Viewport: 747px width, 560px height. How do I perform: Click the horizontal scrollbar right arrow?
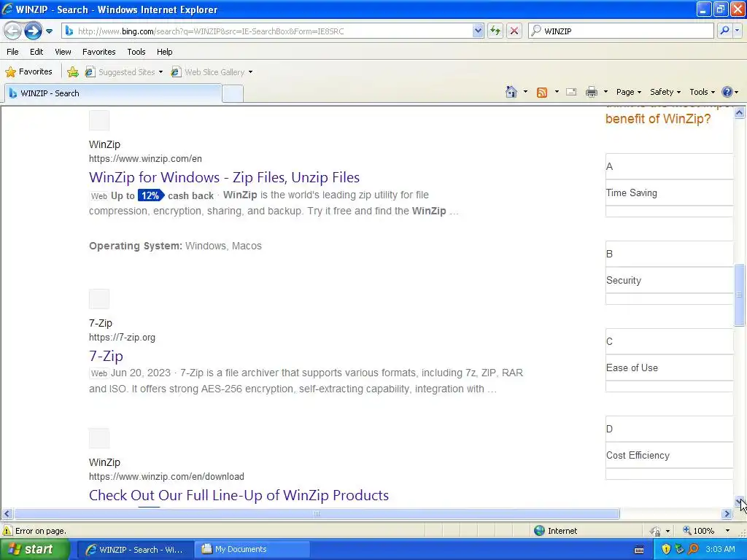727,514
